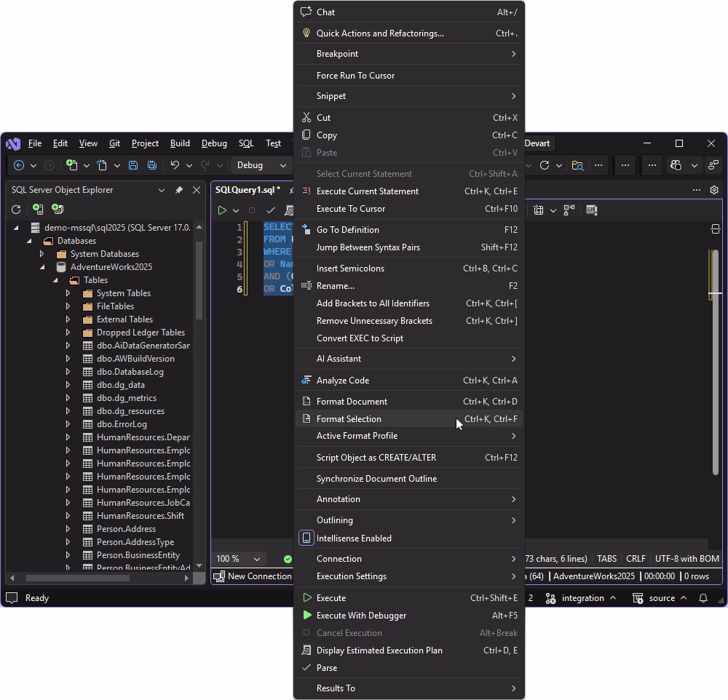Expand the Person.Address table node
This screenshot has height=700, width=728.
click(68, 529)
